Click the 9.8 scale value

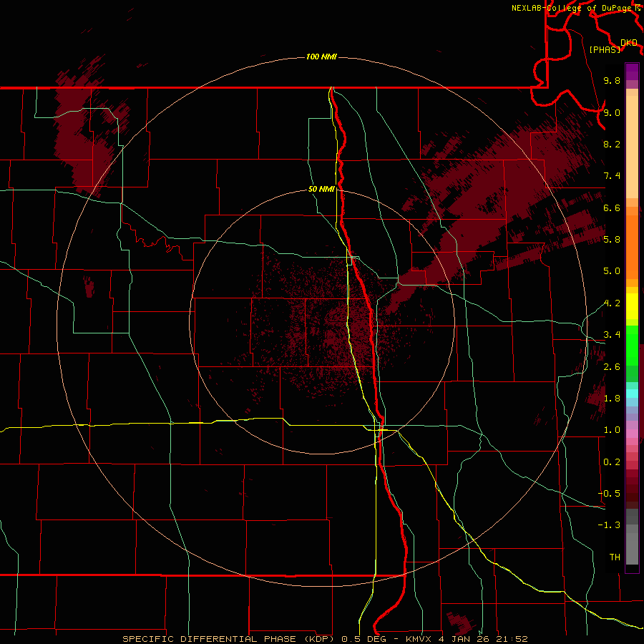(612, 80)
